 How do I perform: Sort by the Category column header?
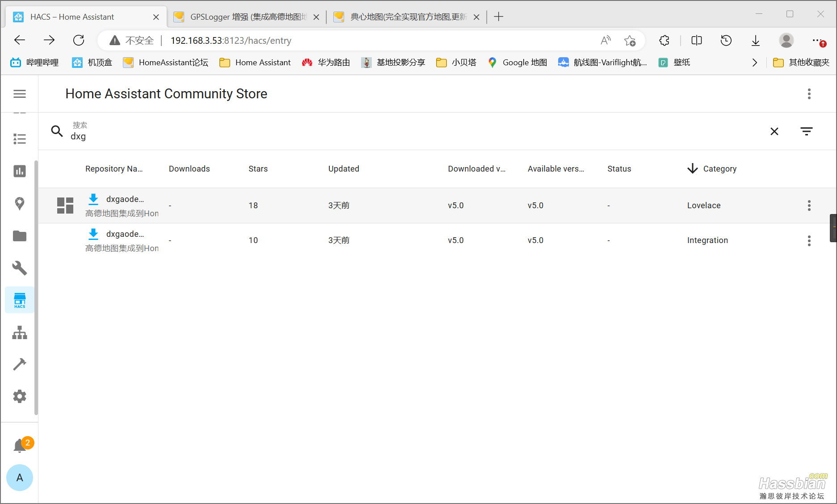pyautogui.click(x=719, y=169)
